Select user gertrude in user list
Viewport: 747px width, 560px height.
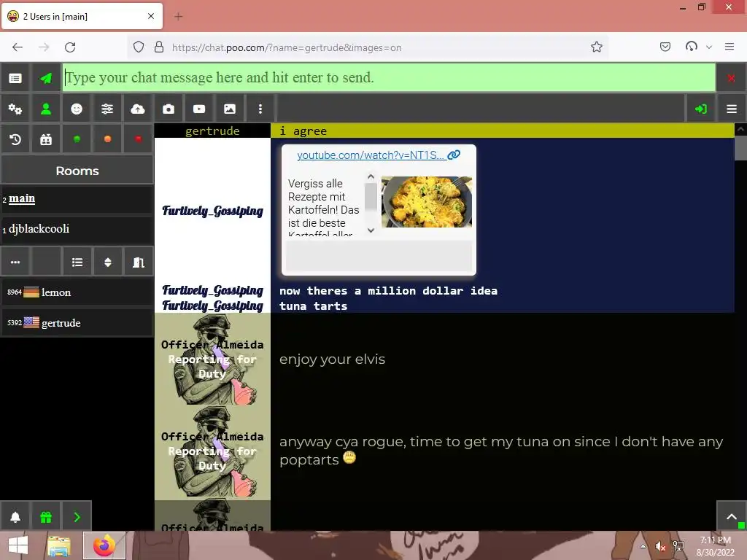77,323
